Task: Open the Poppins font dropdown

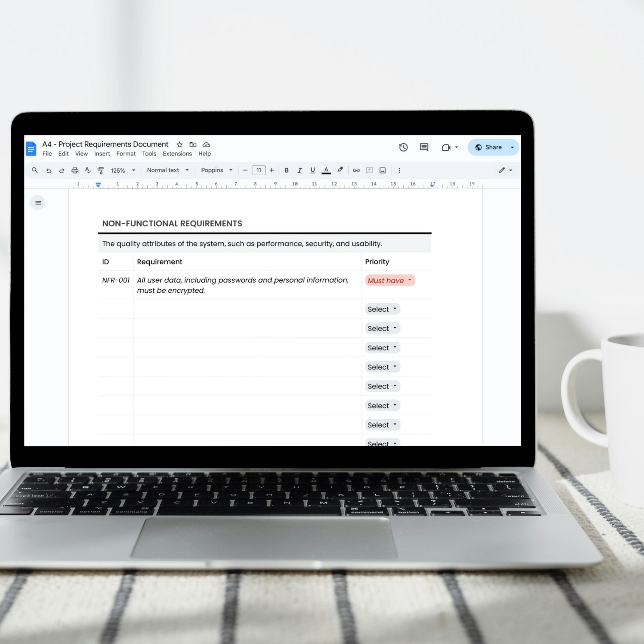Action: coord(216,170)
